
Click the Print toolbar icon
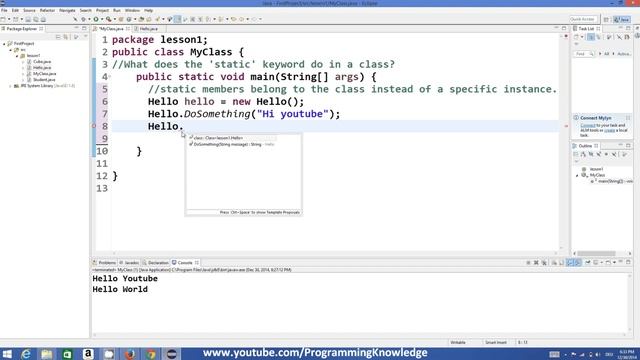click(43, 19)
